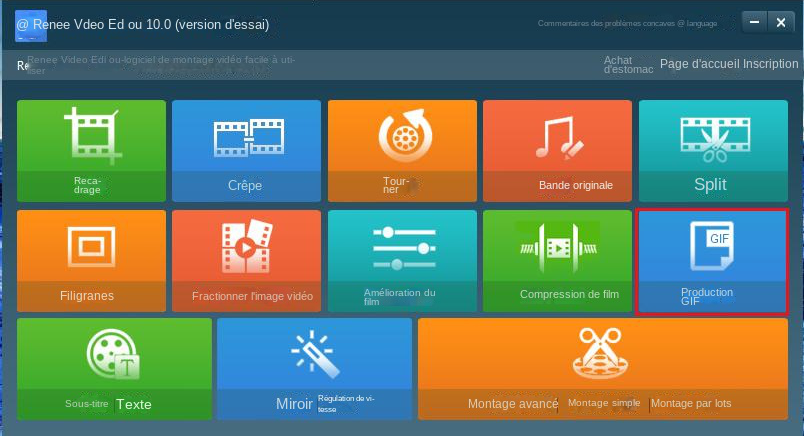Select the Filigranes watermark tool
Screen dimensions: 804x436
click(x=91, y=259)
